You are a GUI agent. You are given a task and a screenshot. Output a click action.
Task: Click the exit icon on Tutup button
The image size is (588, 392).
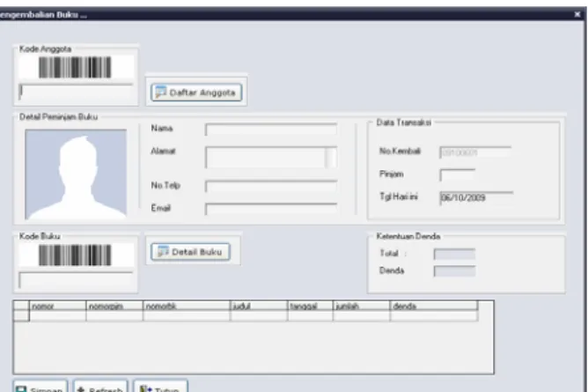click(x=145, y=388)
